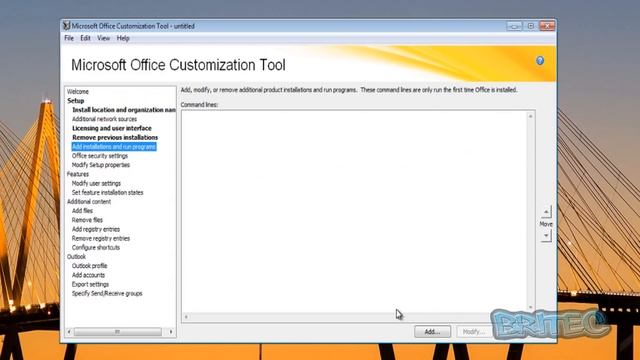Open Configure shortcuts page
The height and width of the screenshot is (360, 640).
pos(96,248)
